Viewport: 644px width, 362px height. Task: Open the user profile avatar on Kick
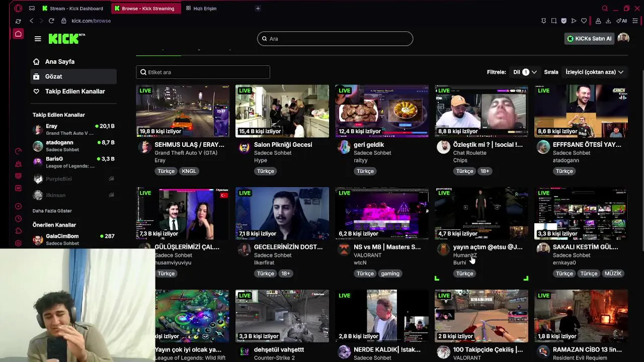[623, 38]
